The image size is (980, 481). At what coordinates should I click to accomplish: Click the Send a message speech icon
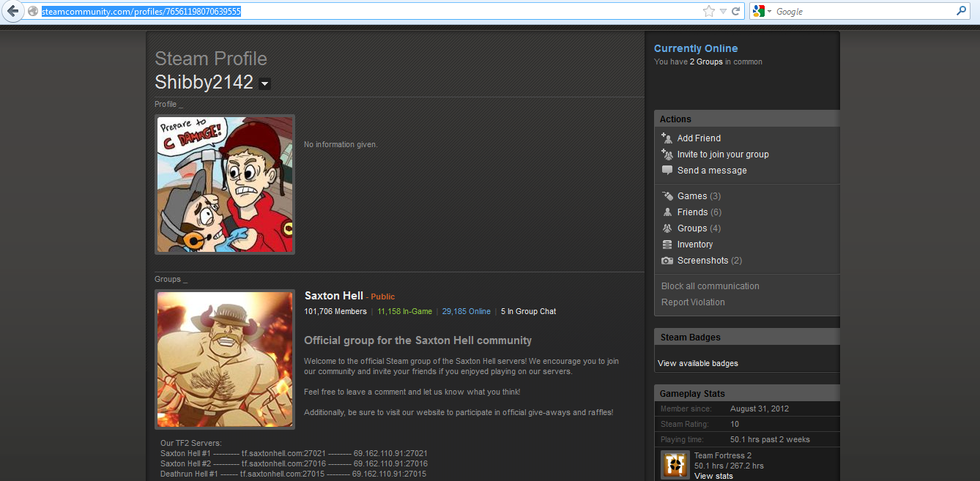(667, 170)
